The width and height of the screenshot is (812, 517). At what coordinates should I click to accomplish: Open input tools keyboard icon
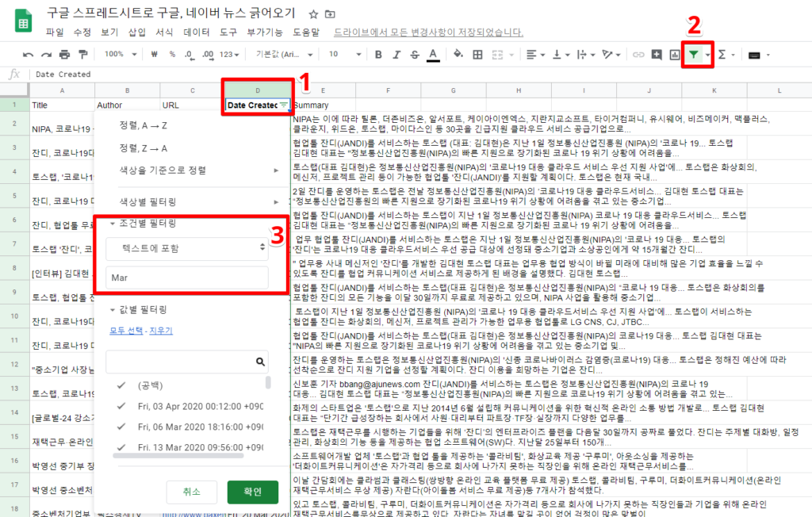tap(755, 55)
